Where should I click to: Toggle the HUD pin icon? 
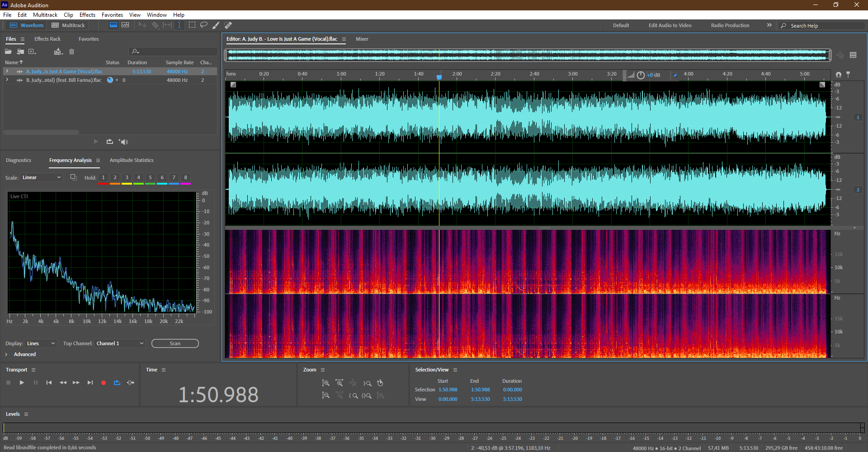(x=675, y=75)
